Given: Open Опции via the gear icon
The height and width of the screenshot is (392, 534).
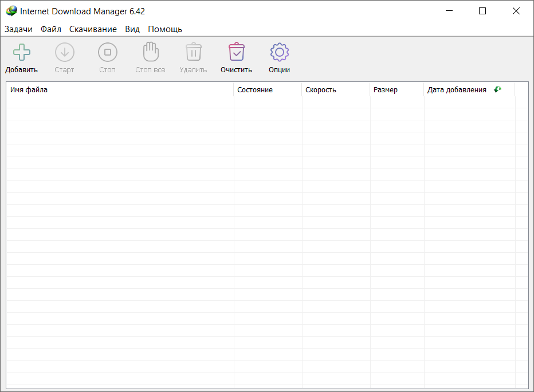Looking at the screenshot, I should tap(279, 53).
